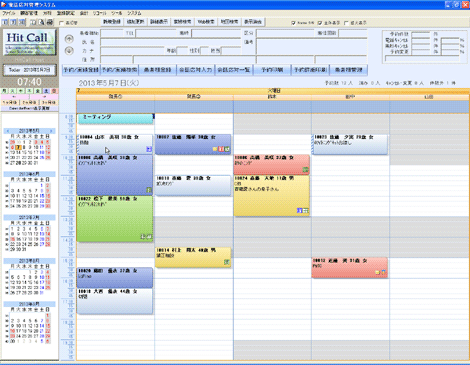The height and width of the screenshot is (365, 470).
Task: Click the blue icon on appointment 10004
Action: point(149,149)
